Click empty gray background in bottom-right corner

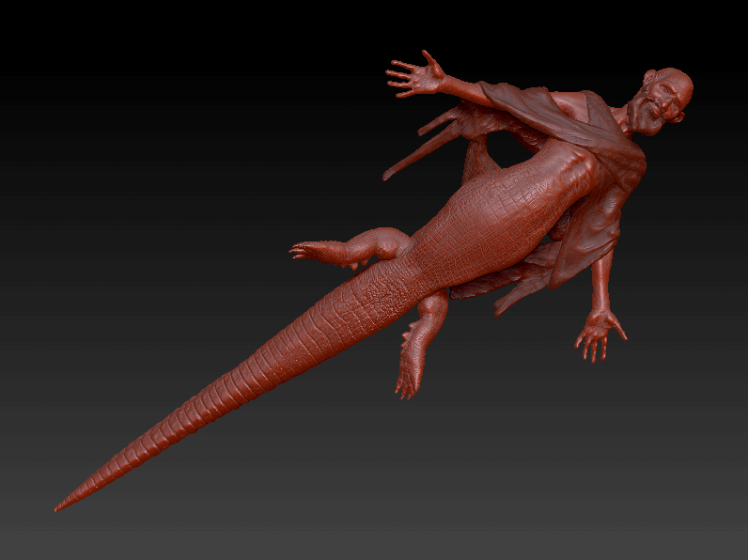point(695,517)
